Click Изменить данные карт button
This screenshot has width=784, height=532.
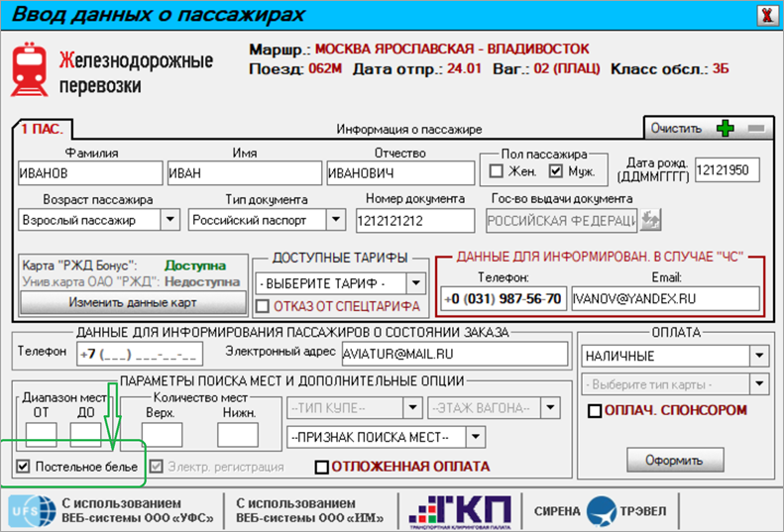coord(133,302)
